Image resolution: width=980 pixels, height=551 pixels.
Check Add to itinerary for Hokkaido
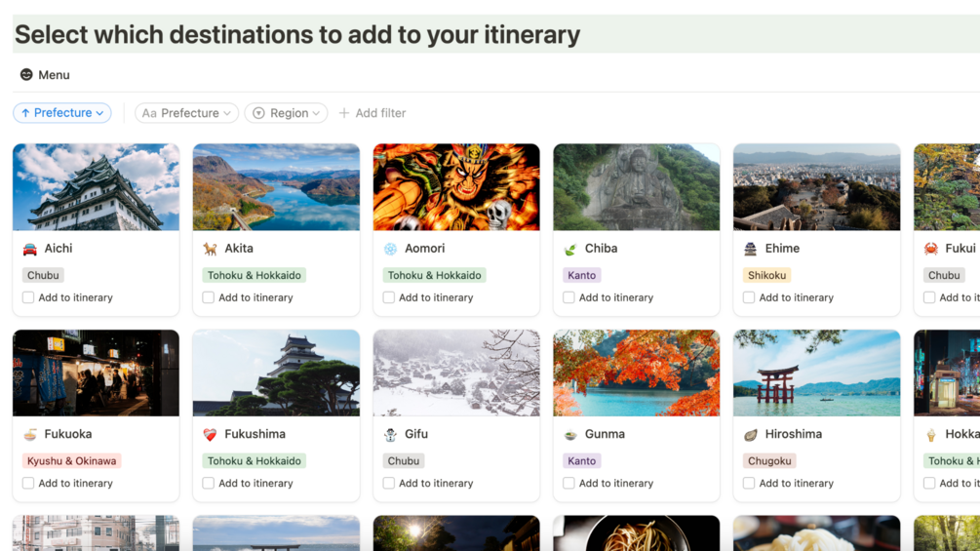pos(929,483)
